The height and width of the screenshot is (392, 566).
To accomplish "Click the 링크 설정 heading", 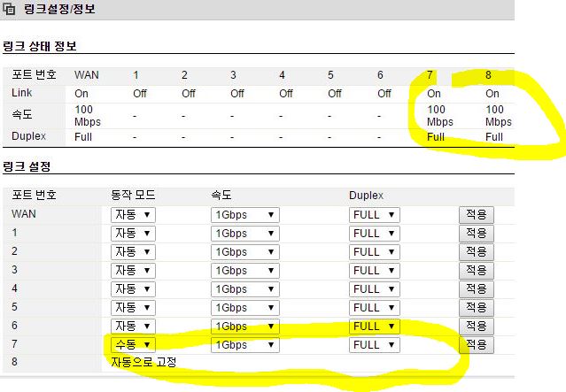I will 27,166.
